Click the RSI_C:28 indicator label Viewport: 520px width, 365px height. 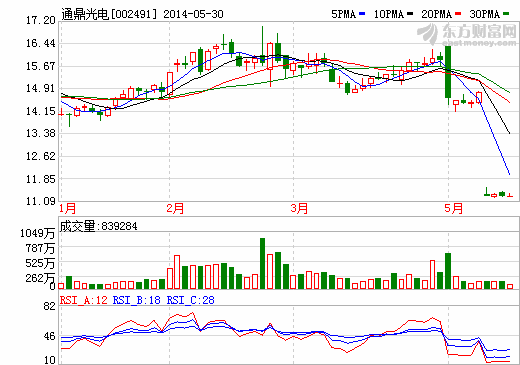point(191,300)
